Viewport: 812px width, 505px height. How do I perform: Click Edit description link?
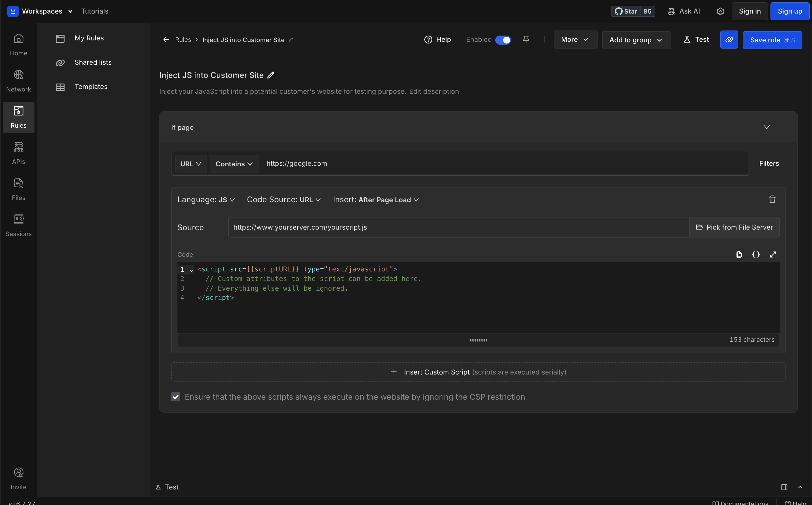434,92
